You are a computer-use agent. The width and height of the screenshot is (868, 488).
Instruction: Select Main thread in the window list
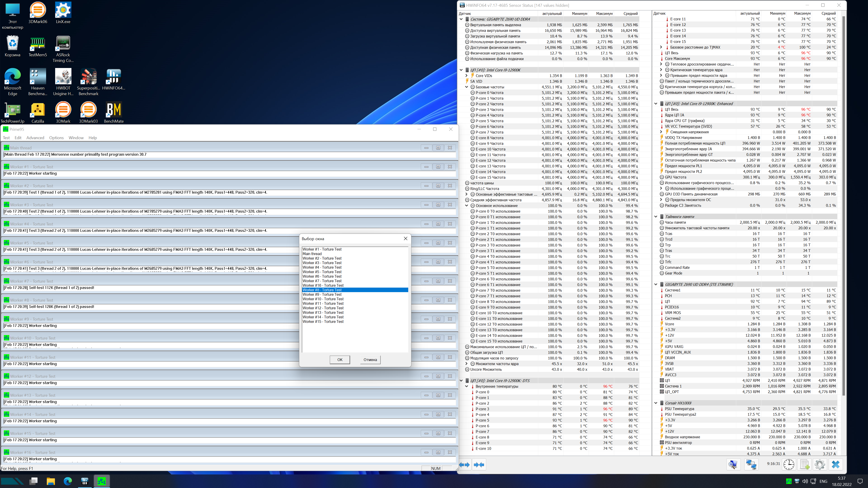[312, 254]
